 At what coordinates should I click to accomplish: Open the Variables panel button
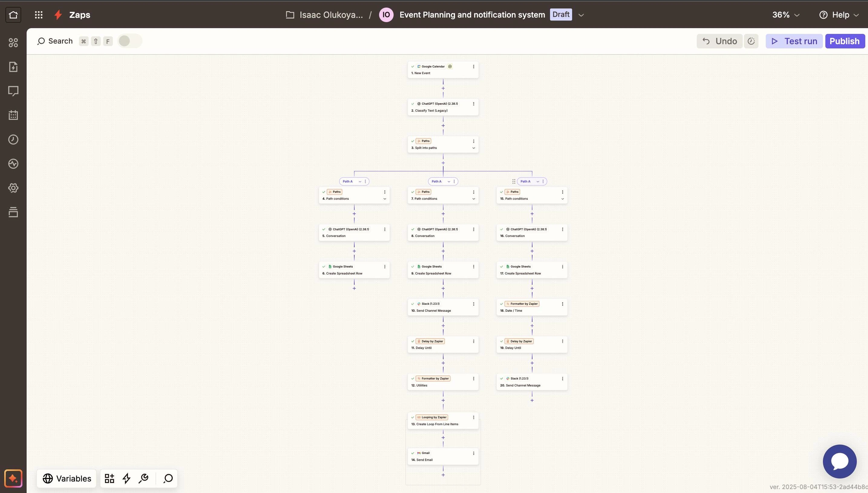click(67, 478)
